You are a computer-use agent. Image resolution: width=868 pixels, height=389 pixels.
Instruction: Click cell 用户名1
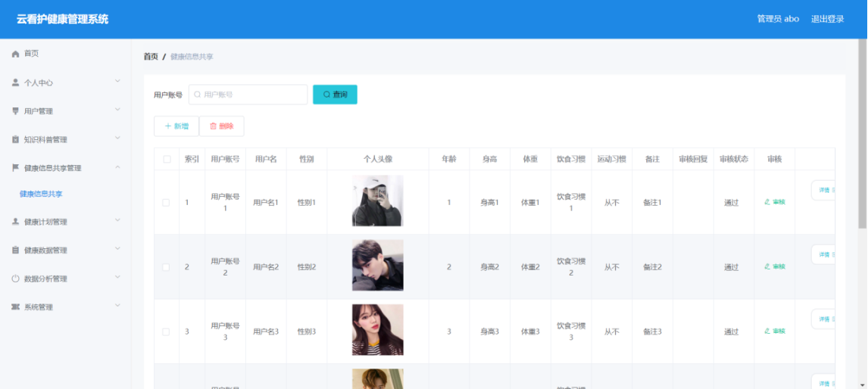(266, 203)
